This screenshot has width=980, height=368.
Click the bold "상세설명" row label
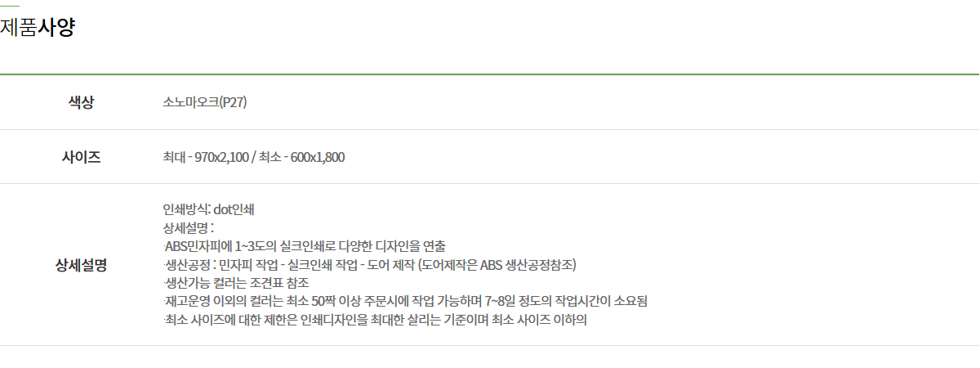coord(81,265)
